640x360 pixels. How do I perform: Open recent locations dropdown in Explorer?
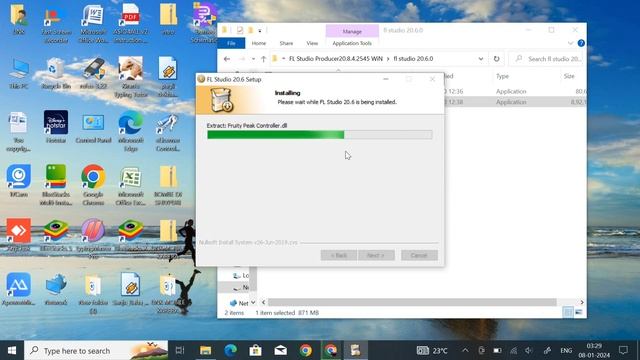tap(253, 59)
